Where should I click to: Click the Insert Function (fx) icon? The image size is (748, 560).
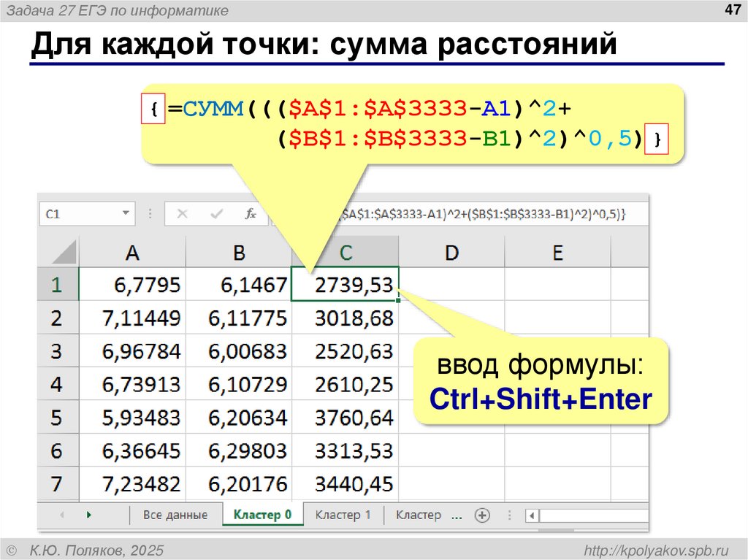(x=251, y=214)
